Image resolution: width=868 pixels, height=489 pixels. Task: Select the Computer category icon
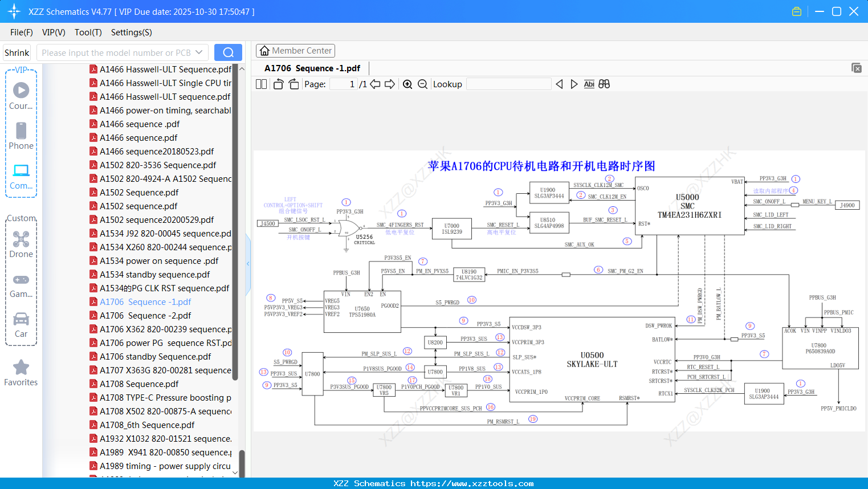(x=21, y=170)
